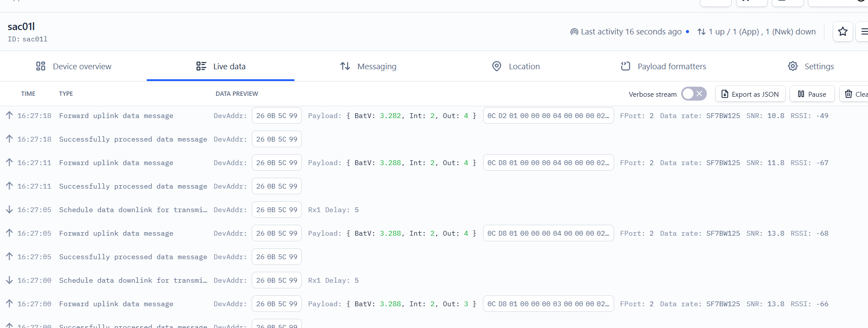
Task: Click the DATA PREVIEW column header
Action: point(237,94)
